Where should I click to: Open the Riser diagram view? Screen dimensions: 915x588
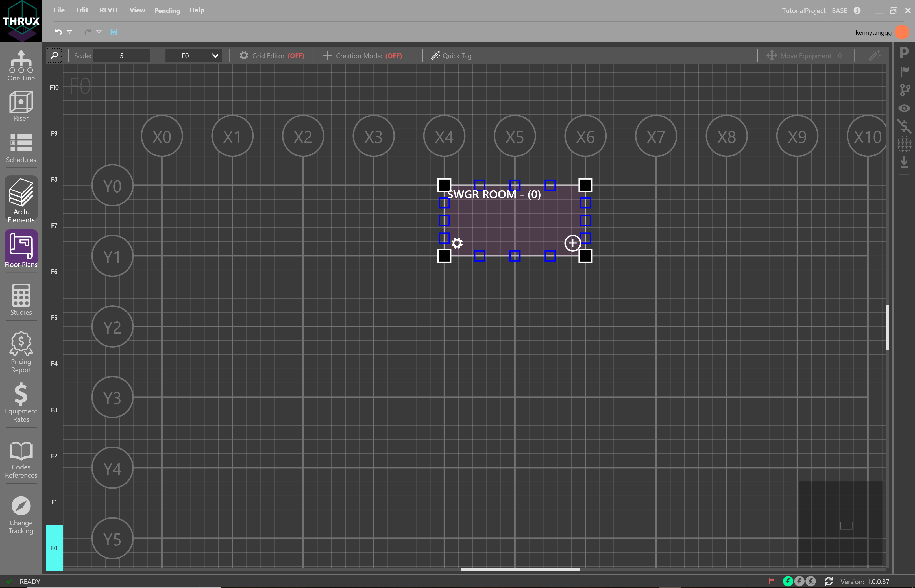click(21, 106)
